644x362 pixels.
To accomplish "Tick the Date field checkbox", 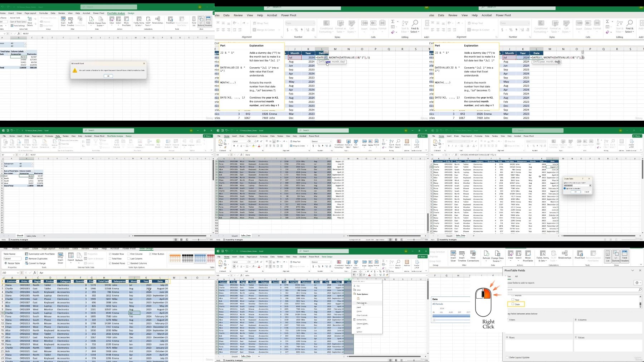I will (x=513, y=304).
